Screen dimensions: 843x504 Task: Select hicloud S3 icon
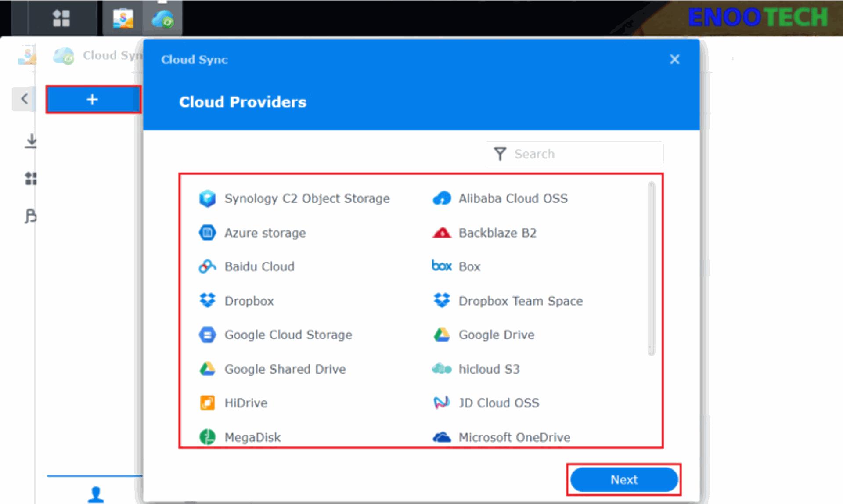point(442,369)
